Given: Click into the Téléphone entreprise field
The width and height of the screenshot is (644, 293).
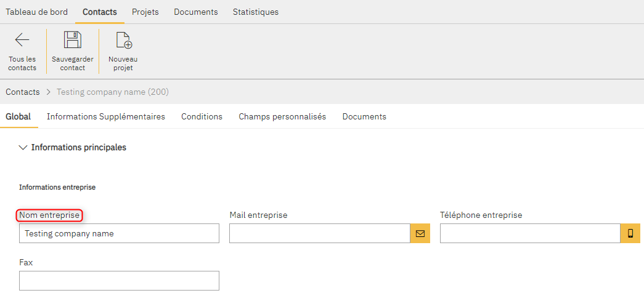Looking at the screenshot, I should pyautogui.click(x=529, y=233).
